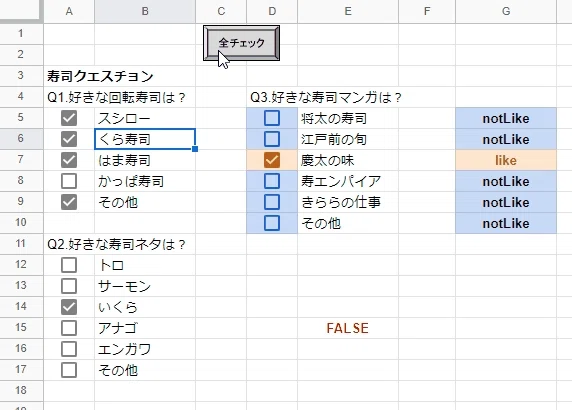Select the FALSE cell

pyautogui.click(x=348, y=328)
